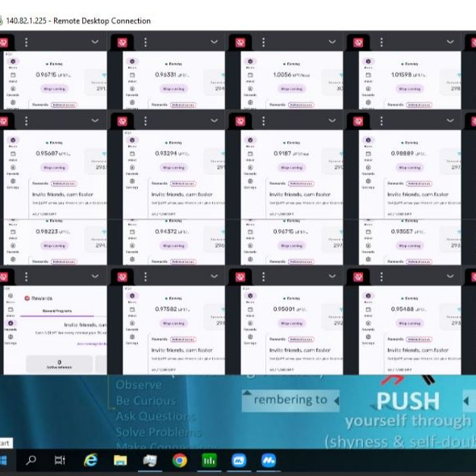Expand chevron on the 0.96331 window header

point(214,42)
